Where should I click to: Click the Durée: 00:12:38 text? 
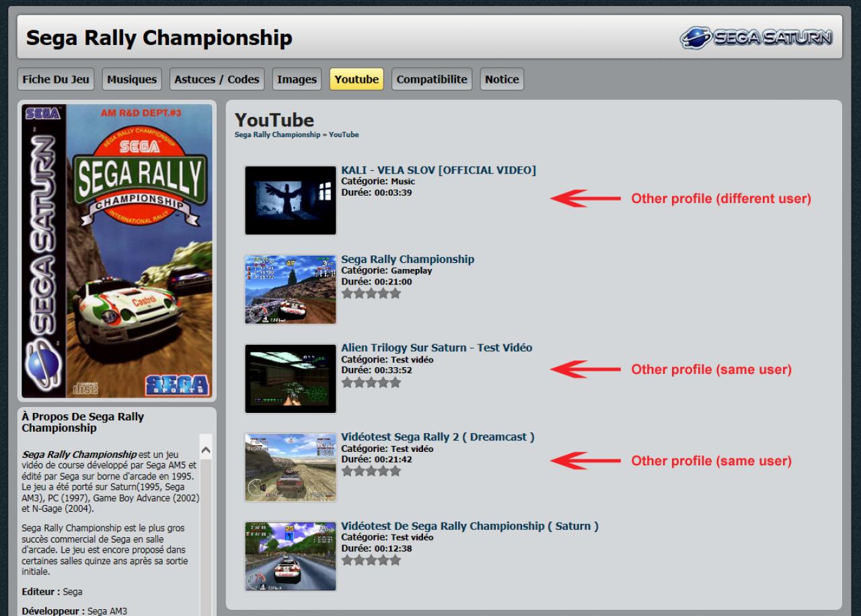377,548
